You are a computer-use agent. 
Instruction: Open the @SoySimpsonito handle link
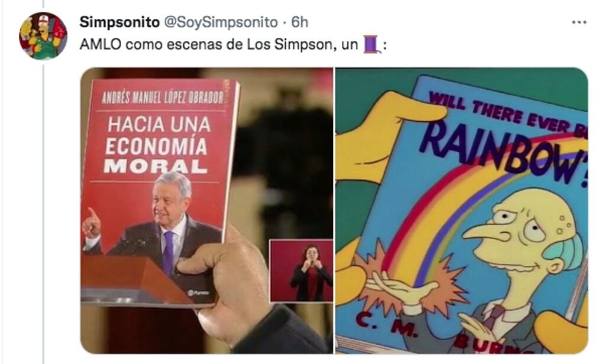(221, 22)
